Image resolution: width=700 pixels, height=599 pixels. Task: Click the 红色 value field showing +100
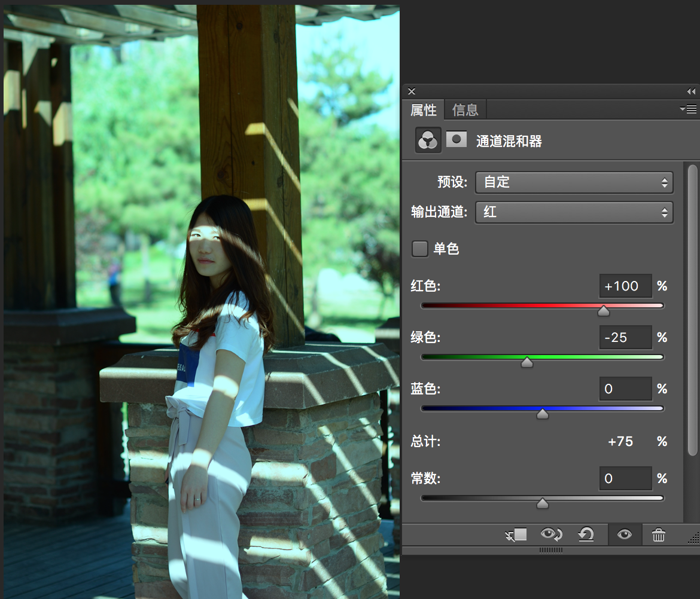click(x=625, y=286)
